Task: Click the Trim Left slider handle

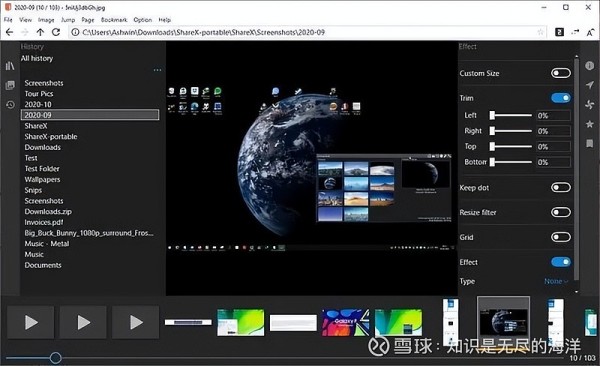Action: tap(492, 115)
